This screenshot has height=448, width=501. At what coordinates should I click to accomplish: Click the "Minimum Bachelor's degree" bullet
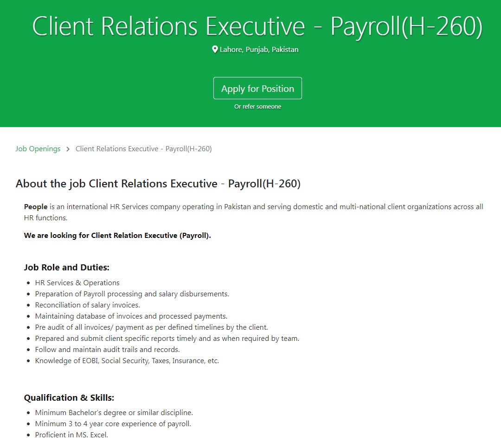114,413
